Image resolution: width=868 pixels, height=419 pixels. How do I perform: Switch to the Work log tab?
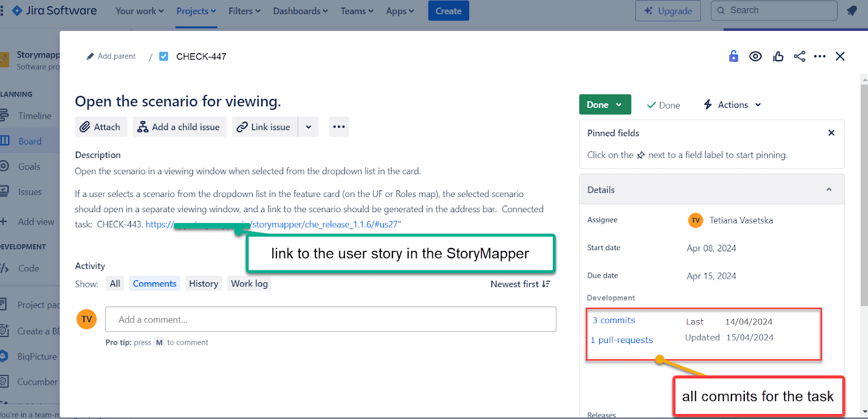point(250,284)
